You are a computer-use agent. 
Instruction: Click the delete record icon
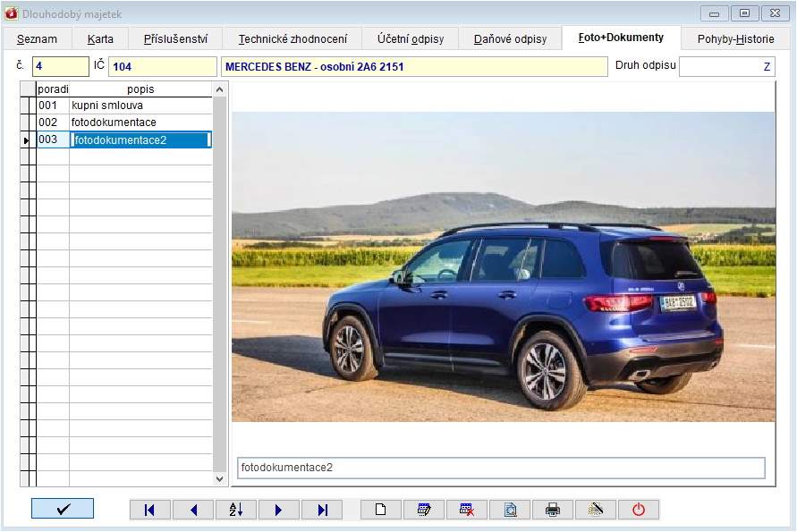(467, 510)
